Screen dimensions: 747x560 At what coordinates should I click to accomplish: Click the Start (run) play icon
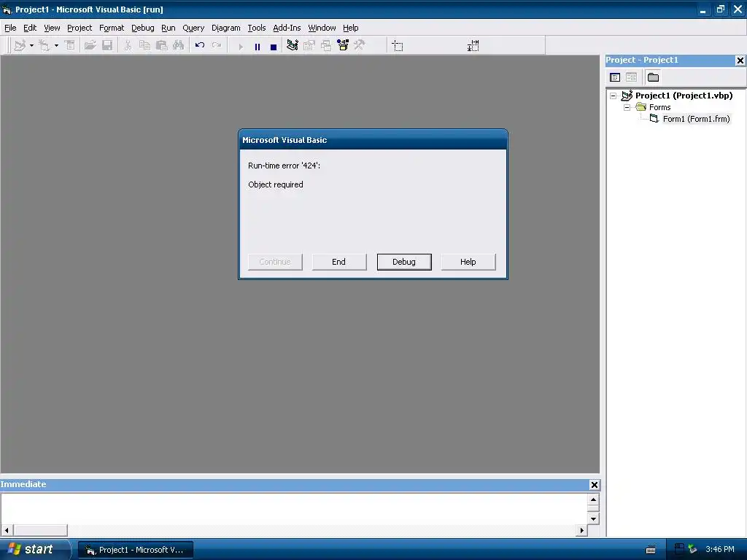pos(241,47)
